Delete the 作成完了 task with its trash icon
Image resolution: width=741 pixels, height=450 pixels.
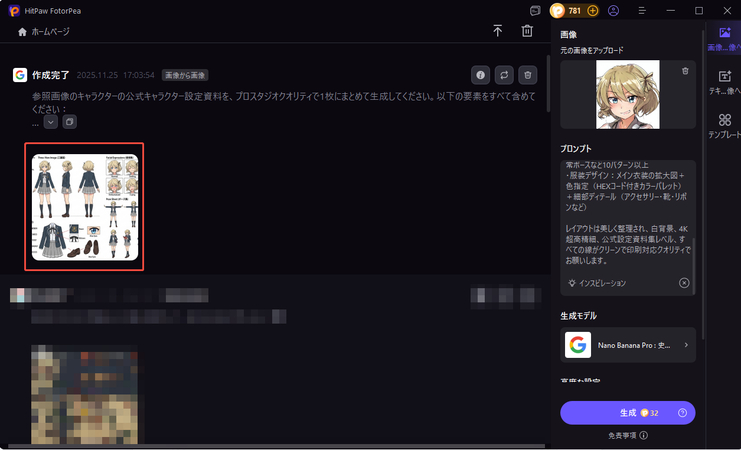pyautogui.click(x=528, y=75)
